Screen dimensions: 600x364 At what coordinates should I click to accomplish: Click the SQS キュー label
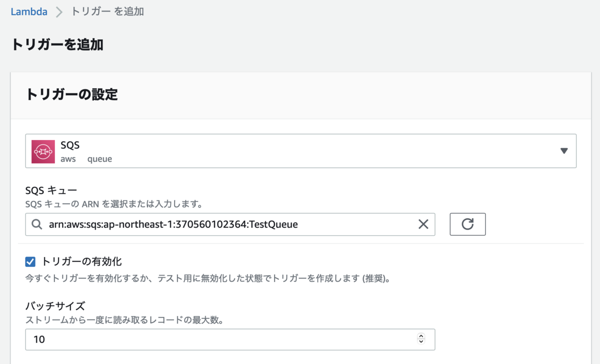coord(51,190)
